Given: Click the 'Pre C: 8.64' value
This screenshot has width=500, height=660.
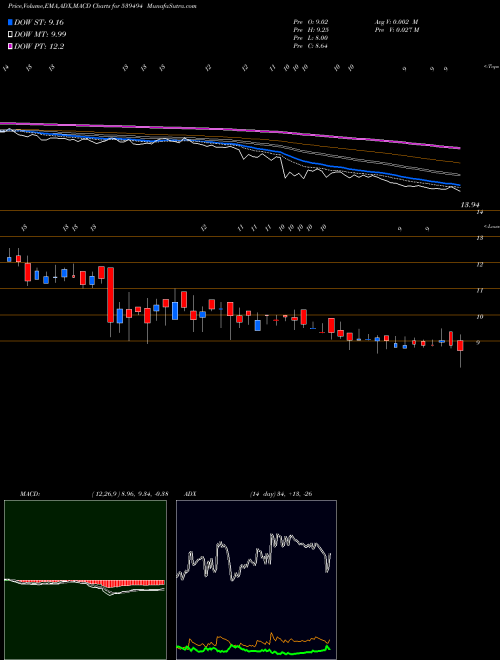Looking at the screenshot, I should [311, 46].
